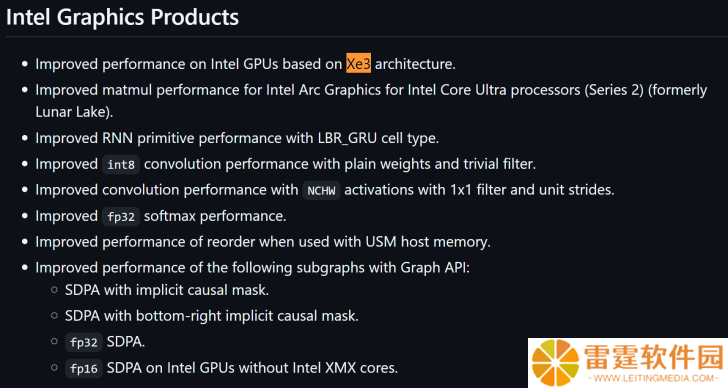Click the SDPA with implicit causal mask item
Viewport: 728px width, 388px height.
[x=167, y=290]
